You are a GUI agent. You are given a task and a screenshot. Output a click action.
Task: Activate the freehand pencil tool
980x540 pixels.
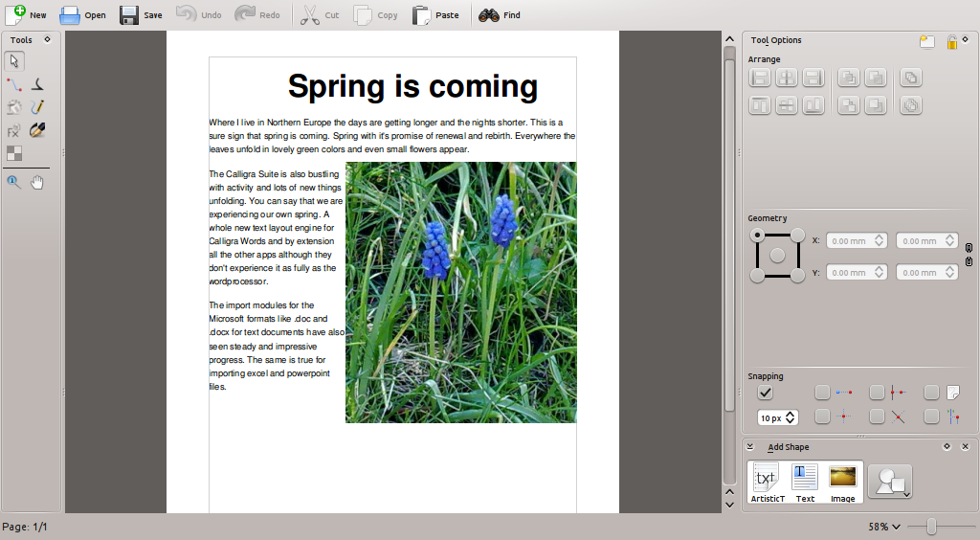37,107
